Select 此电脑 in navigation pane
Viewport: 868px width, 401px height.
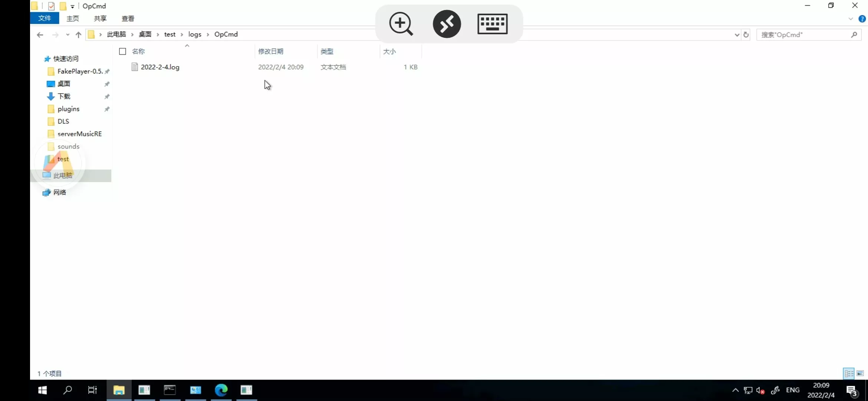[63, 176]
